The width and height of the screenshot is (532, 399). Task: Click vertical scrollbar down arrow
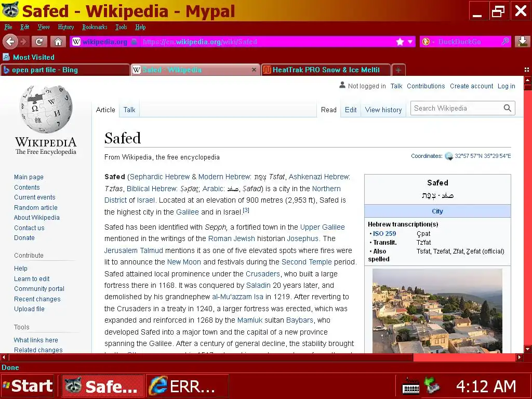(528, 349)
